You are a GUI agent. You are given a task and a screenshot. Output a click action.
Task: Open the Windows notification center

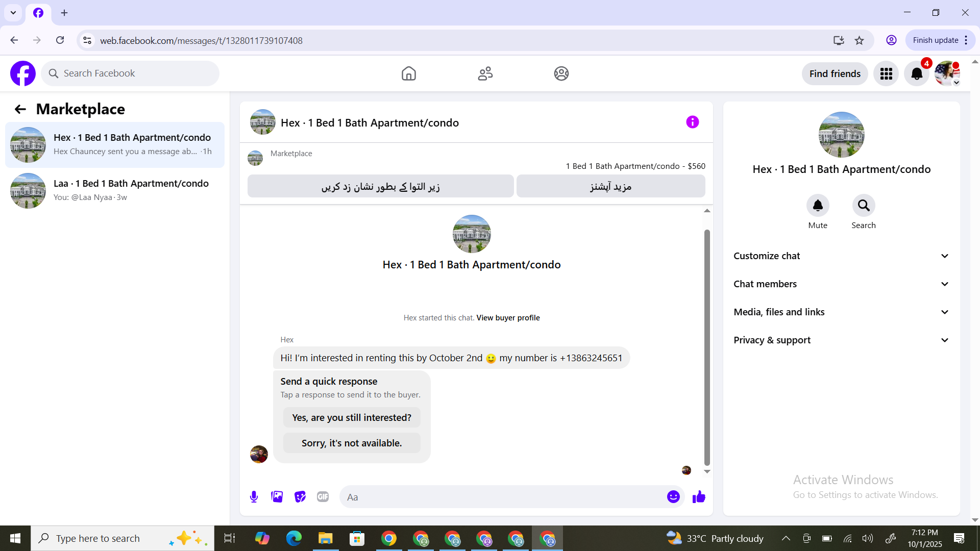pyautogui.click(x=959, y=538)
